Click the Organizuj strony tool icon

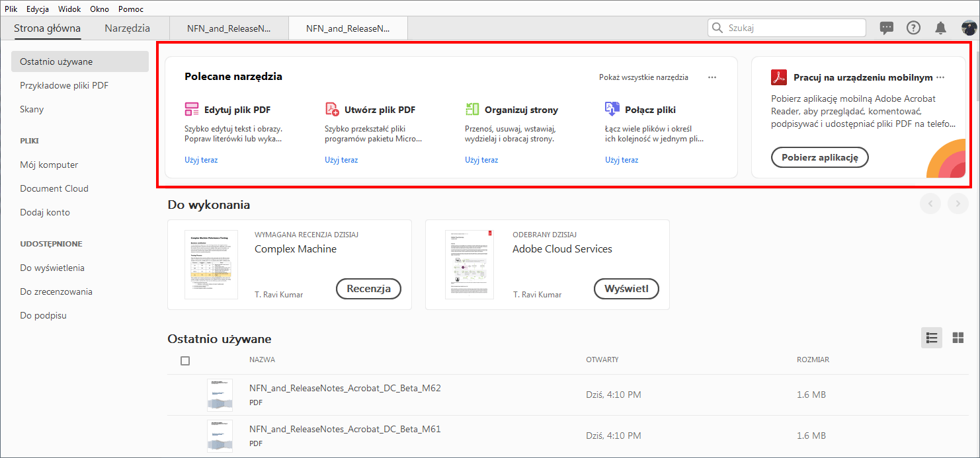(x=472, y=110)
